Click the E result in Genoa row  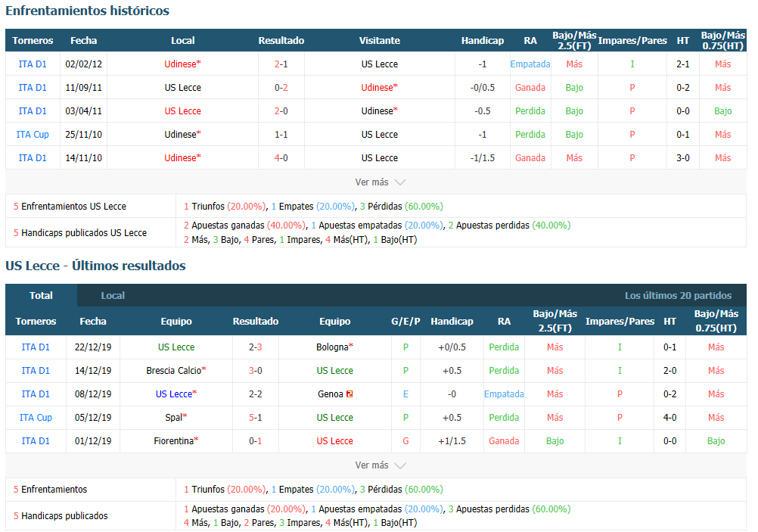405,394
